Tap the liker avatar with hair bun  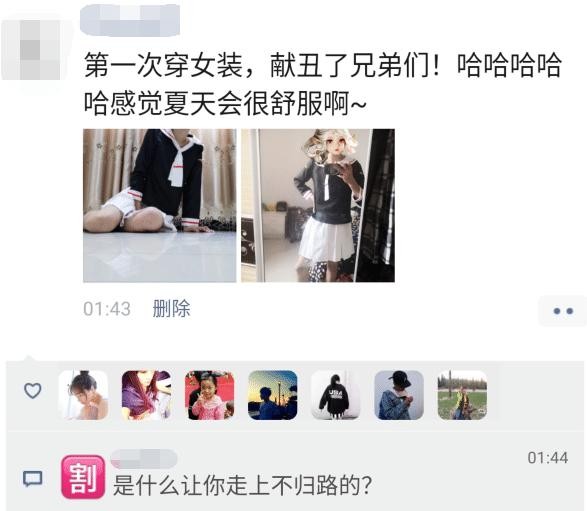(83, 395)
